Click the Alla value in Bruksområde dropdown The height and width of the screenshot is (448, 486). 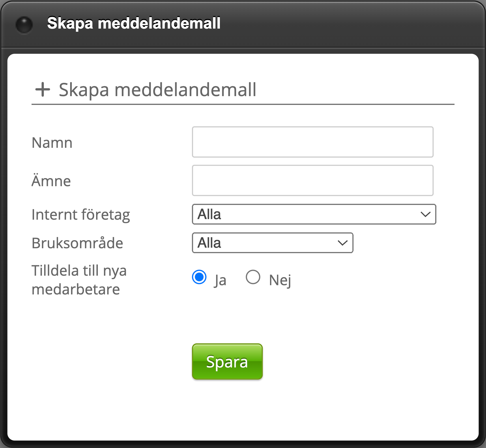pyautogui.click(x=210, y=243)
